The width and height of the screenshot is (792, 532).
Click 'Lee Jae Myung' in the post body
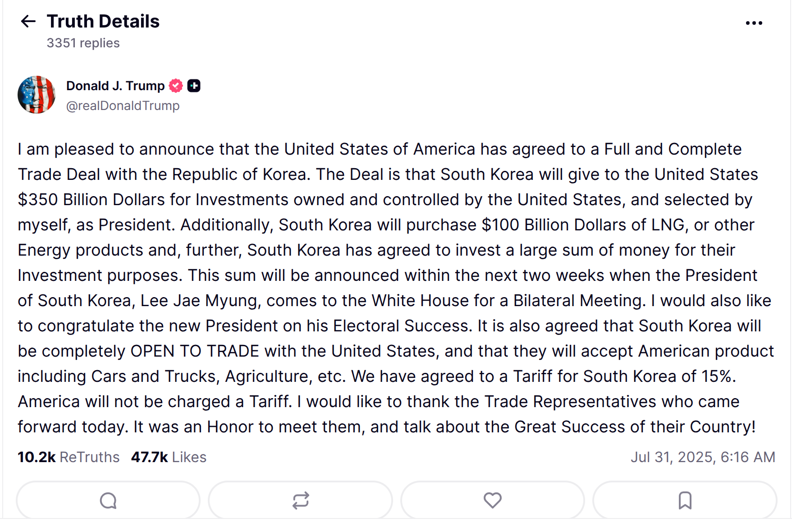[x=201, y=301]
